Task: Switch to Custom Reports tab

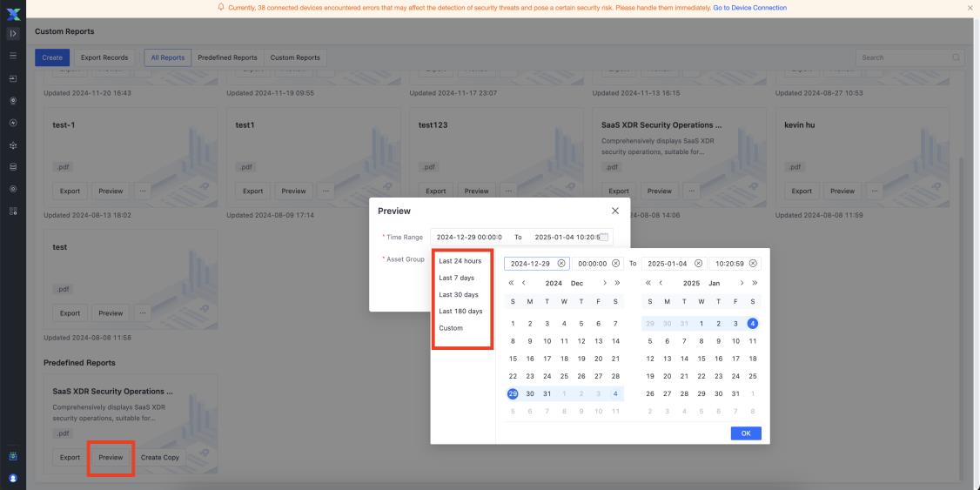Action: tap(295, 57)
